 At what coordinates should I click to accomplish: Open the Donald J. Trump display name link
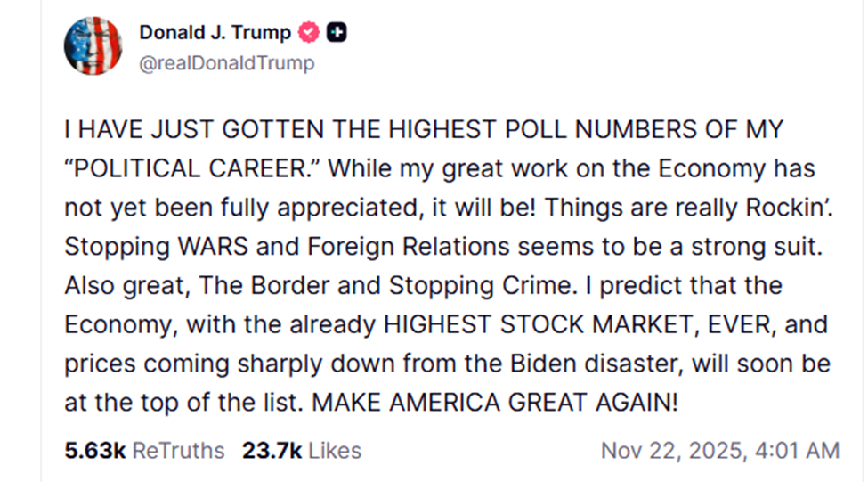click(215, 33)
